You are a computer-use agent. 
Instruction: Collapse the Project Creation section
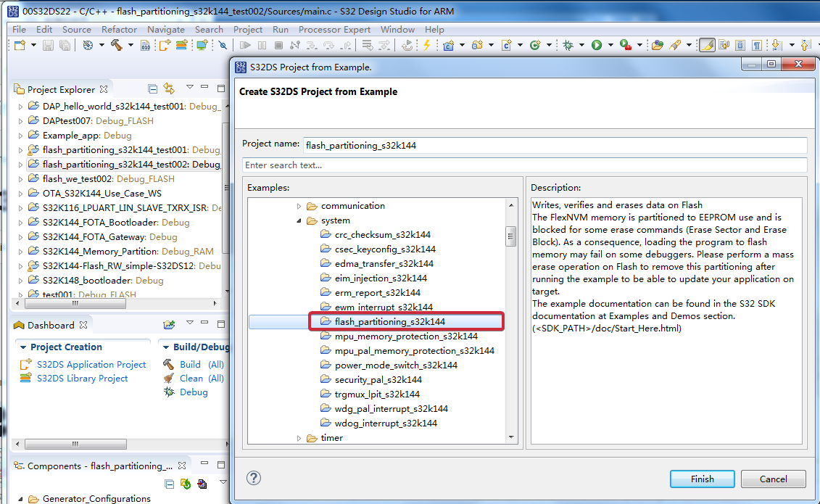pos(23,347)
